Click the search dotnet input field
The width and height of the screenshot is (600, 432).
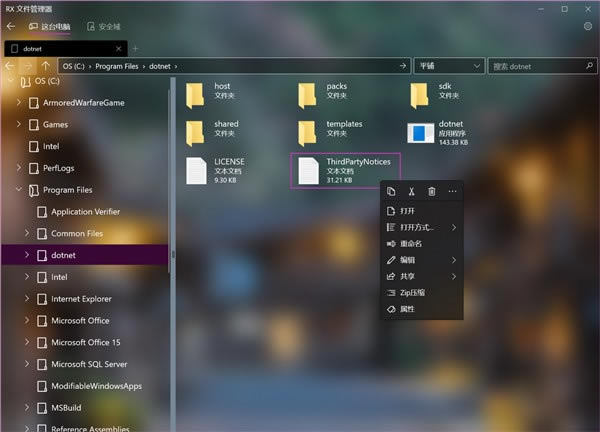538,66
